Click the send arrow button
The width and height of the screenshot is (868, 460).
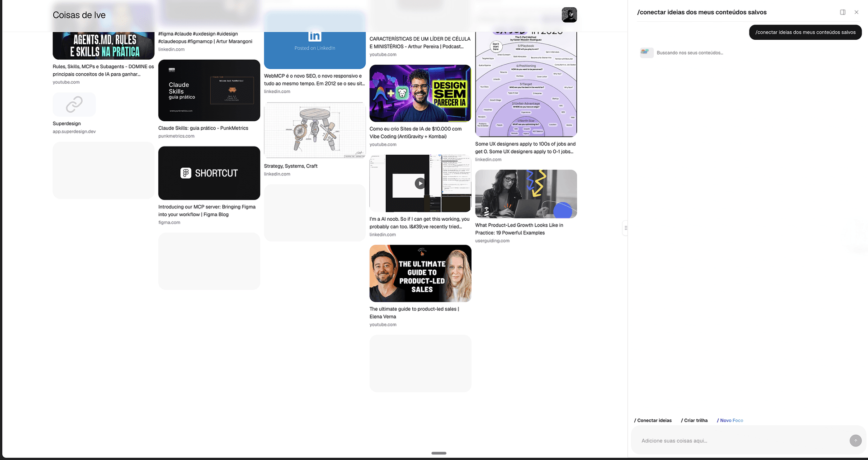click(855, 441)
